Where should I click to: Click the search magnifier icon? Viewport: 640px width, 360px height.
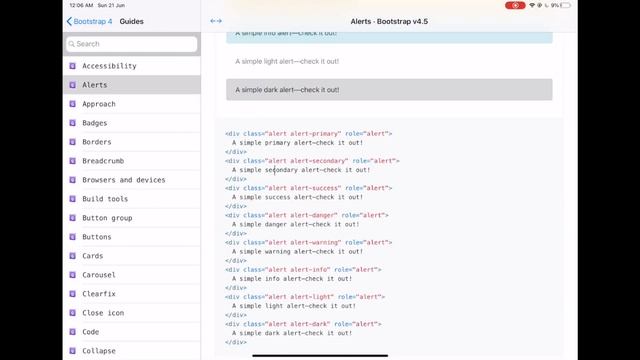tap(72, 44)
